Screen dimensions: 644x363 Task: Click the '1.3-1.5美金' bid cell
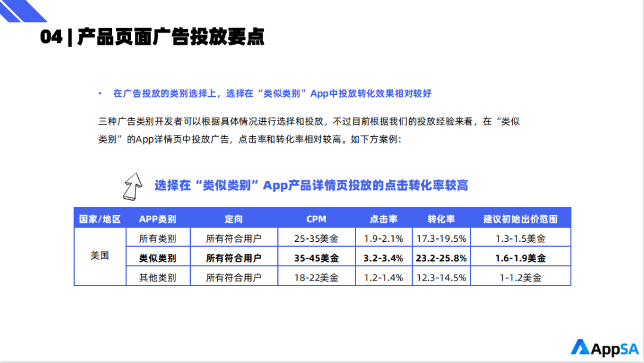pos(521,238)
